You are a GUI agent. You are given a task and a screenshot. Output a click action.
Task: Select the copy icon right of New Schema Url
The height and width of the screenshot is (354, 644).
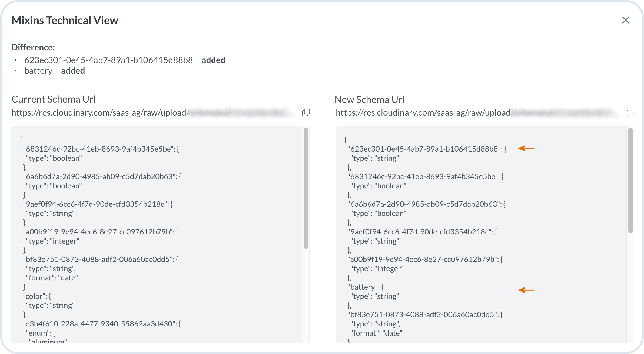[x=631, y=112]
